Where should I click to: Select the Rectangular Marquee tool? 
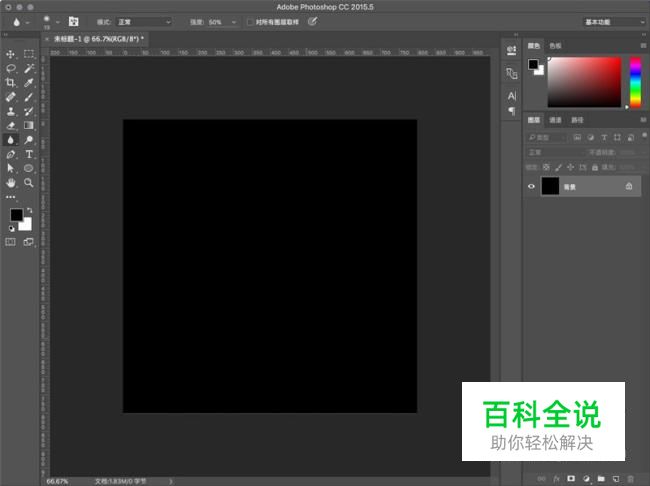click(x=29, y=54)
